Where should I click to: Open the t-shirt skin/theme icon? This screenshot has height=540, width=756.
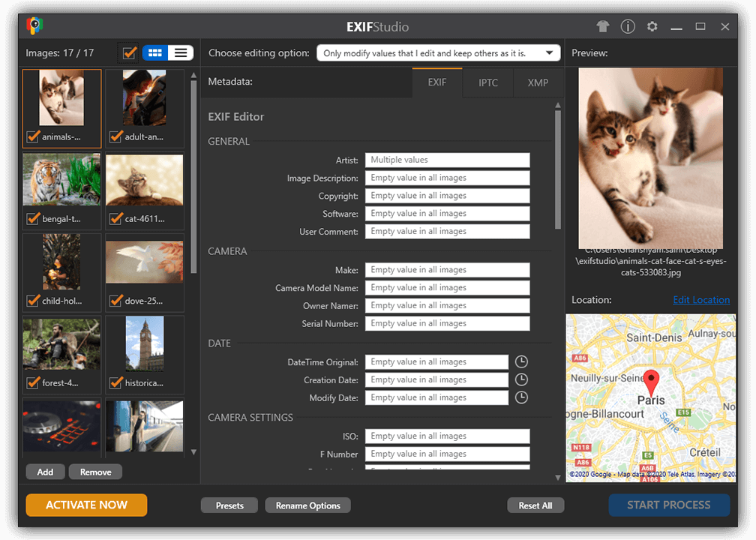pos(603,26)
